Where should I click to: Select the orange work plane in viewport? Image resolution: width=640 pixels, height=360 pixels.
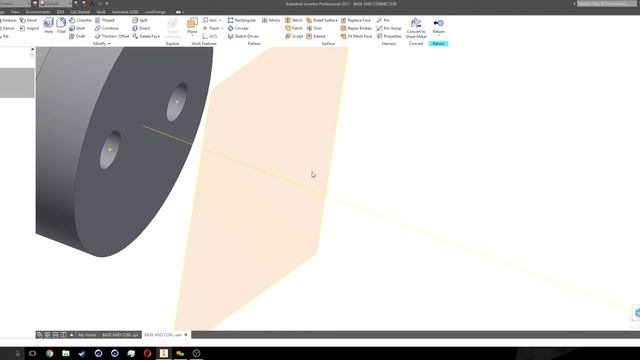pos(261,188)
